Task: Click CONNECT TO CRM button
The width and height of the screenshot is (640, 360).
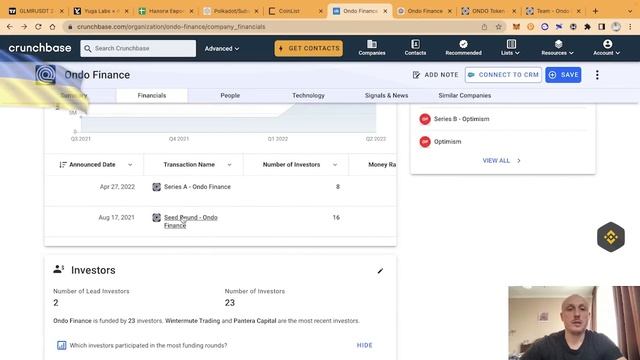Action: [x=503, y=75]
